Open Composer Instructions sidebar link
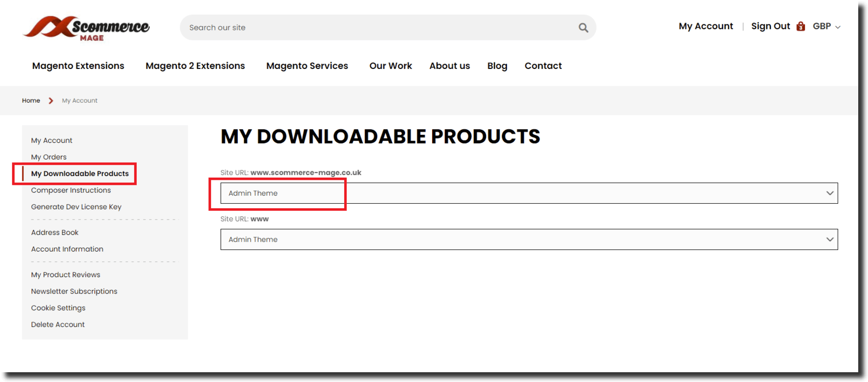 pos(71,190)
